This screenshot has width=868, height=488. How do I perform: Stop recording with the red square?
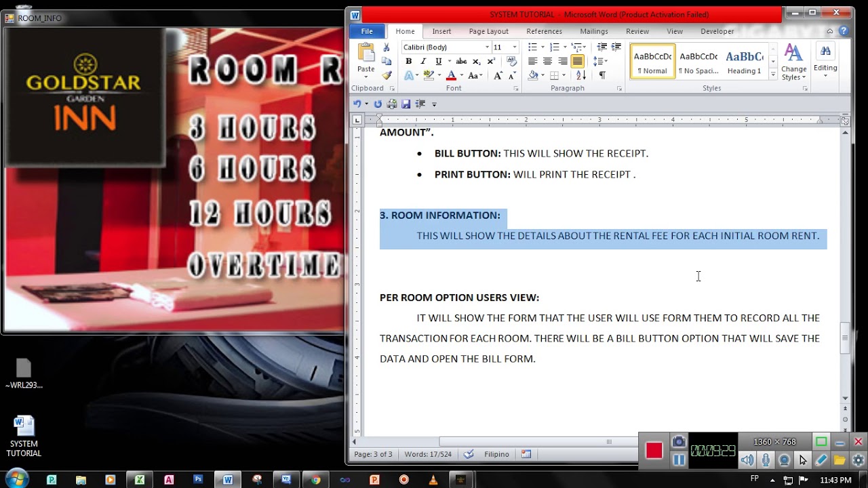pyautogui.click(x=654, y=451)
